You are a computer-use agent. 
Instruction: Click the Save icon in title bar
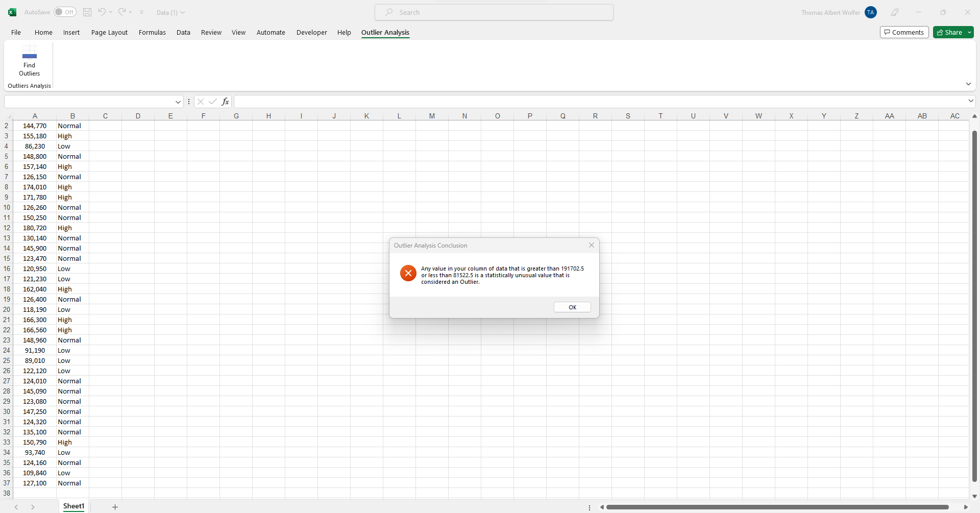click(x=87, y=12)
